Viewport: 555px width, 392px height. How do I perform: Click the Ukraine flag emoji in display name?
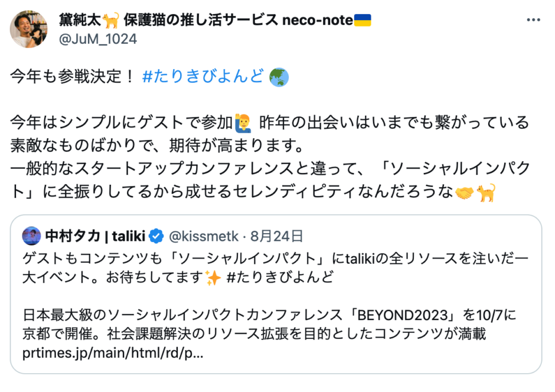click(362, 20)
